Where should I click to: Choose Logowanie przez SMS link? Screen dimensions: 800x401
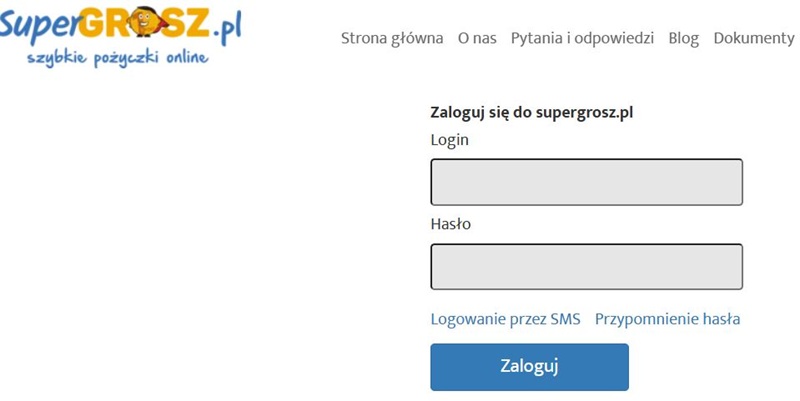(505, 320)
